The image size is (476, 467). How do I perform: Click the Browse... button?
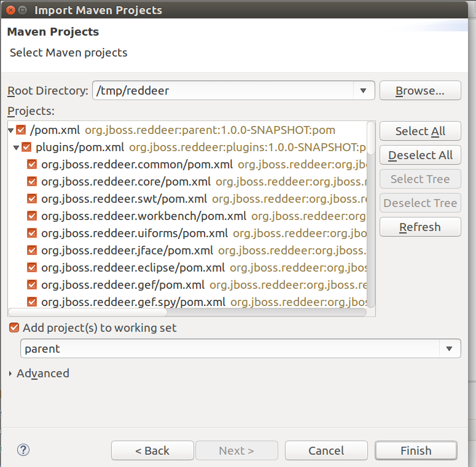point(420,91)
